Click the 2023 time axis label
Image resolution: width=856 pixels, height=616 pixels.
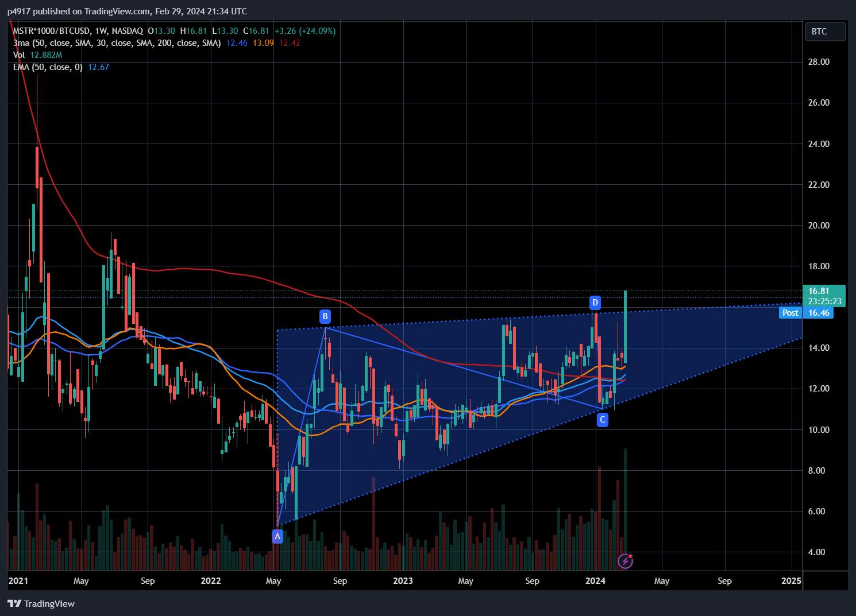(x=403, y=580)
